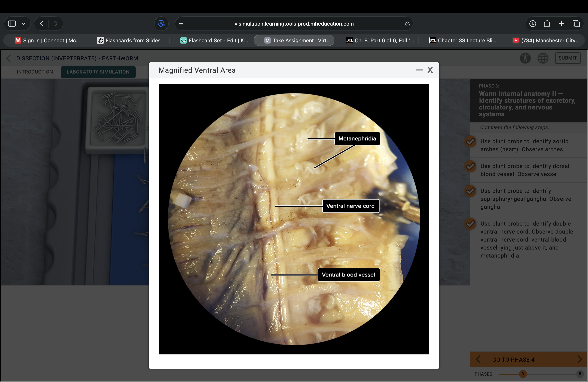Click the Share icon in the toolbar
This screenshot has width=588, height=382.
547,24
